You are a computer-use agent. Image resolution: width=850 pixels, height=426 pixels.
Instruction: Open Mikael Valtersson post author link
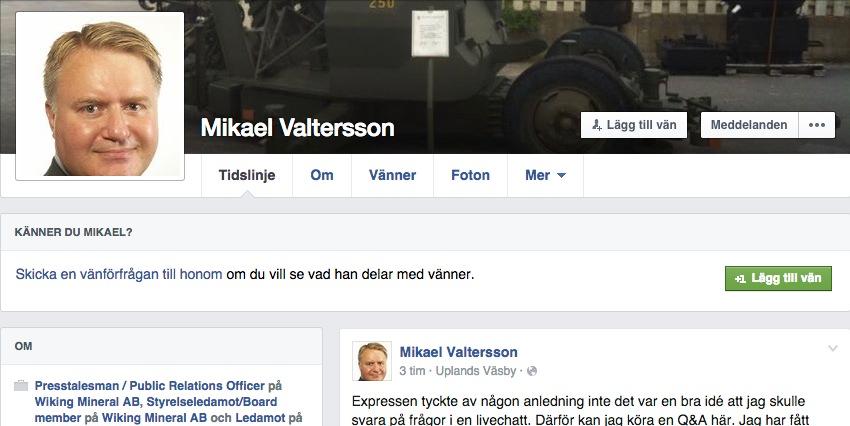point(459,352)
